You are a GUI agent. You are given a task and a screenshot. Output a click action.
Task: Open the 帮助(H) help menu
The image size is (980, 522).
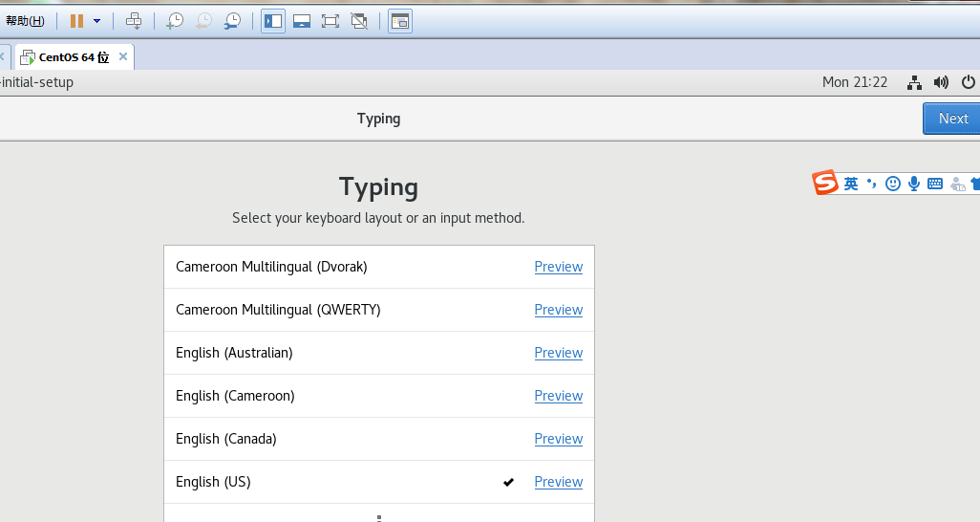[25, 21]
